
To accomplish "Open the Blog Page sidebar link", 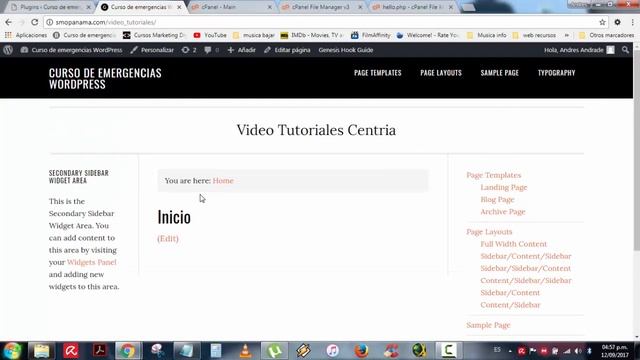I will (497, 200).
